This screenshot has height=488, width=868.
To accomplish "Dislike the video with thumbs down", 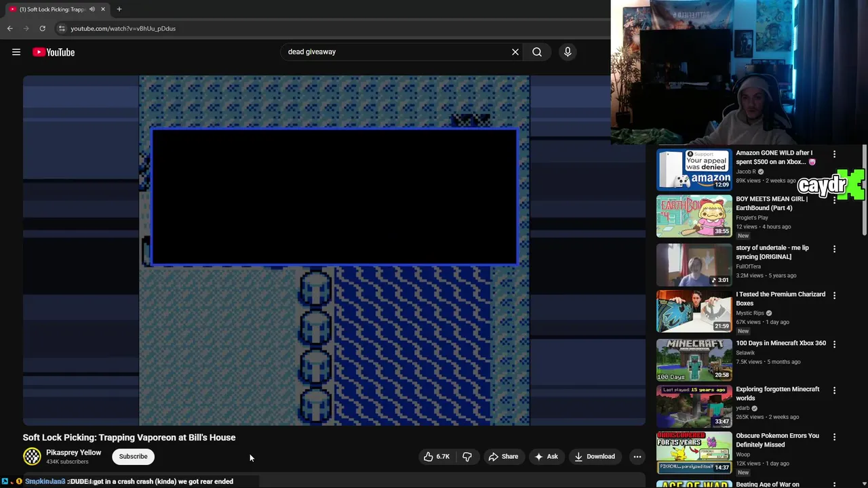I will pyautogui.click(x=467, y=457).
